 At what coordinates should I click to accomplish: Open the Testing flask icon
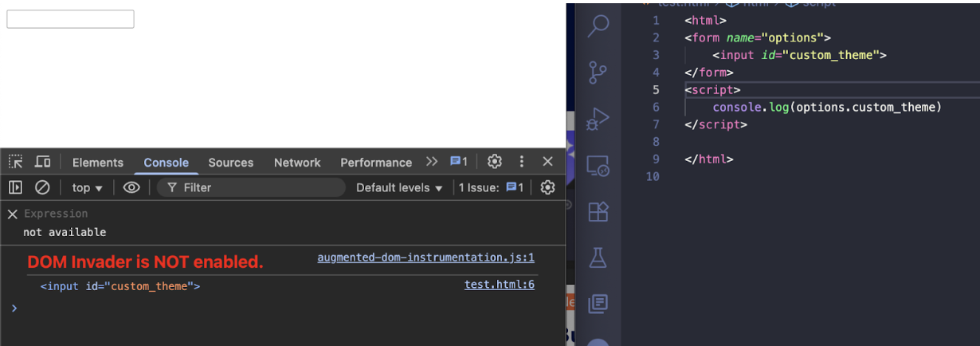(x=598, y=257)
